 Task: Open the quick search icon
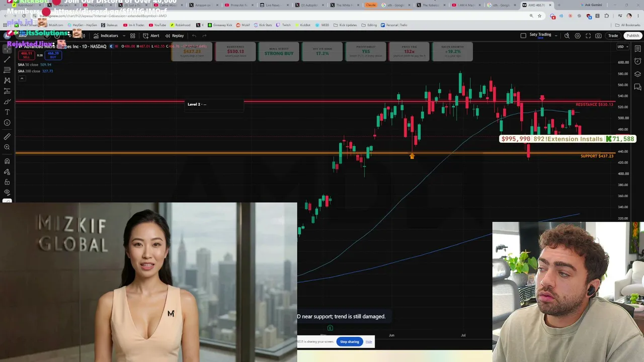pyautogui.click(x=567, y=36)
